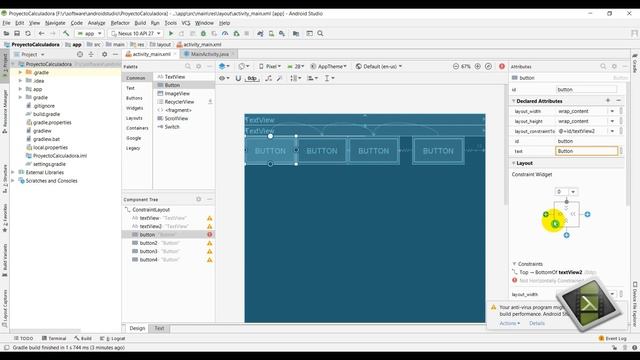Click the Infer Constraints magic wand icon

click(x=280, y=78)
